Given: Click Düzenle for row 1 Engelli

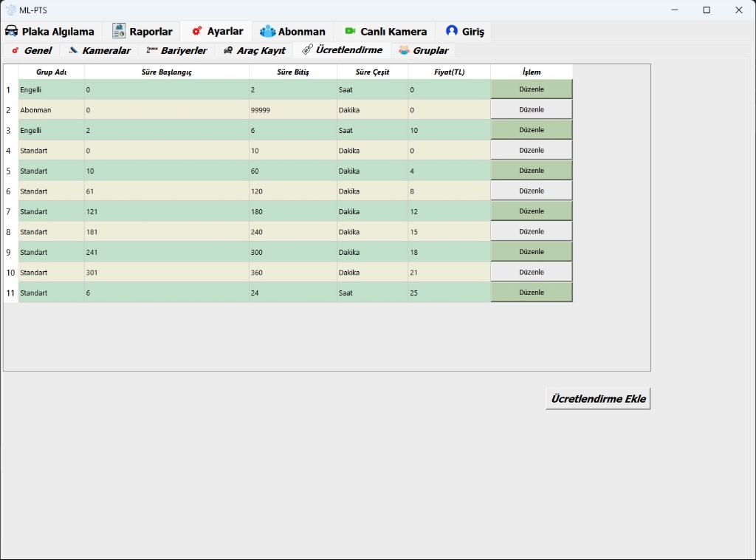Looking at the screenshot, I should pos(532,89).
